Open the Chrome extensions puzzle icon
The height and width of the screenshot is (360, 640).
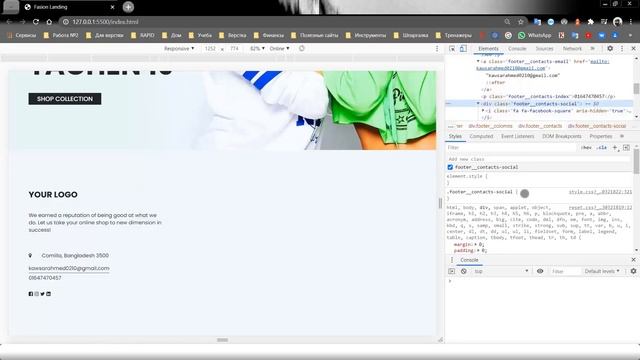[591, 22]
